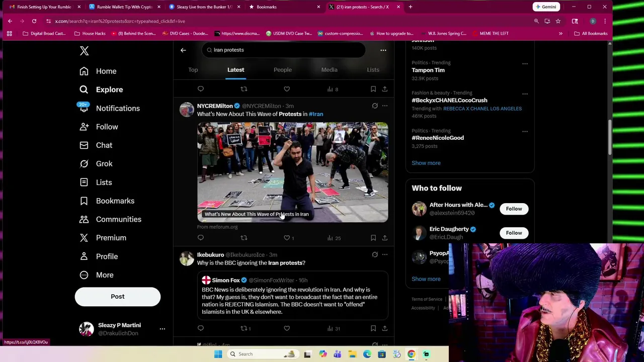Open the X logo home icon
Screen dimensions: 644x362
click(x=84, y=51)
